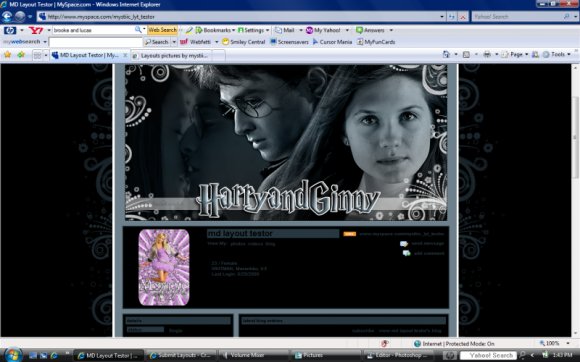Click the send message envelope icon
Image resolution: width=580 pixels, height=362 pixels.
click(404, 244)
